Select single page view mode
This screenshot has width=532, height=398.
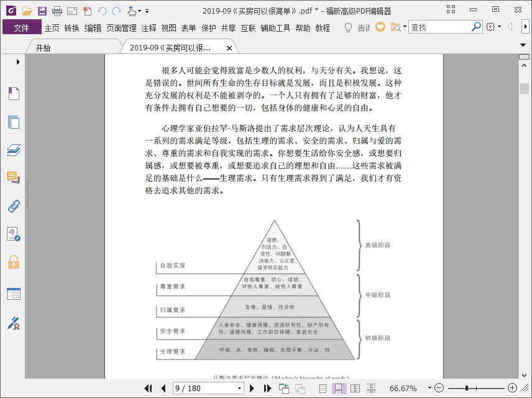click(323, 388)
